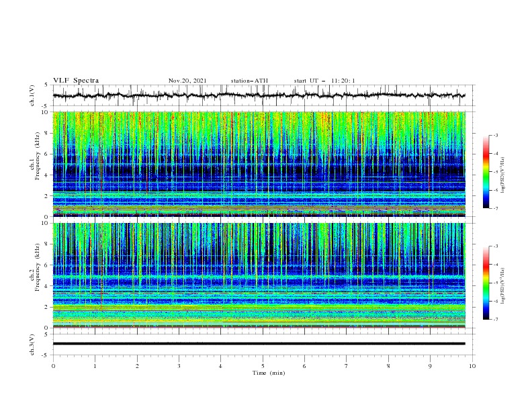
Task: Click the ch.2 log(PSD) colorbar label
Action: tap(502, 285)
